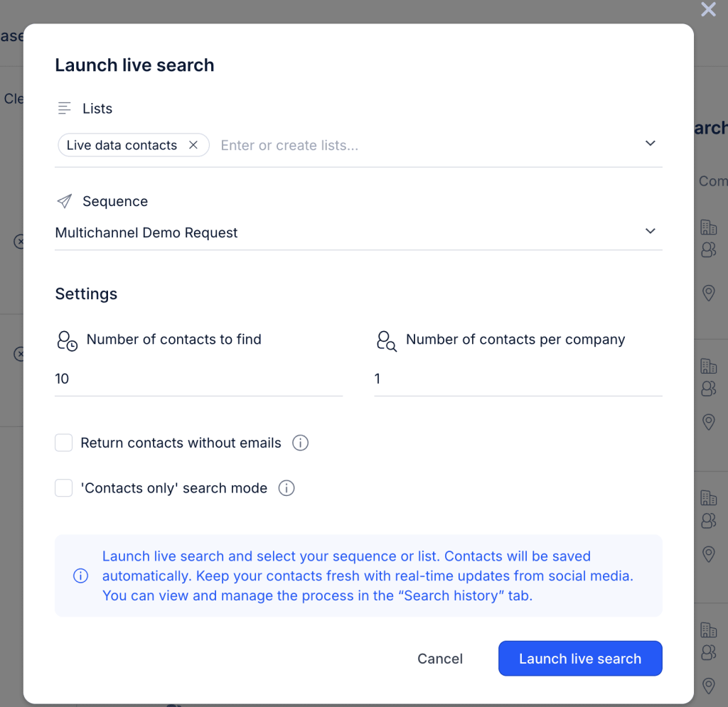Open the Sequence dropdown chevron

click(x=650, y=231)
